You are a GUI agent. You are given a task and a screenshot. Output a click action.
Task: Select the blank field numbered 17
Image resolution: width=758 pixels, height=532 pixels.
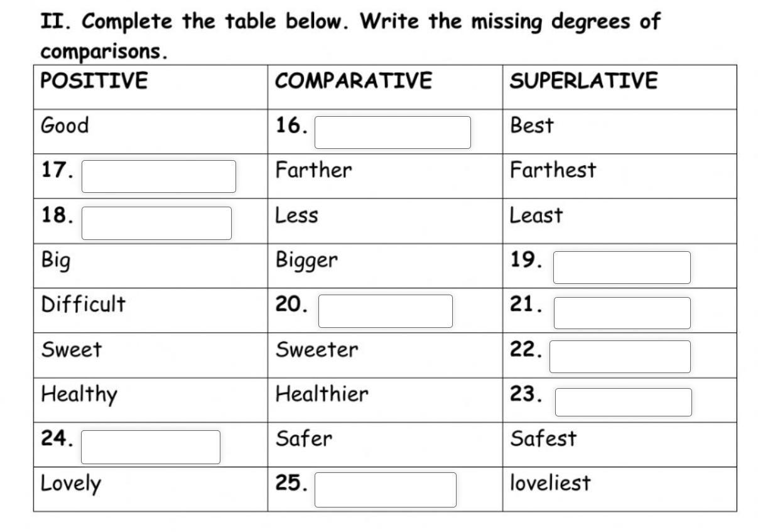(x=159, y=176)
